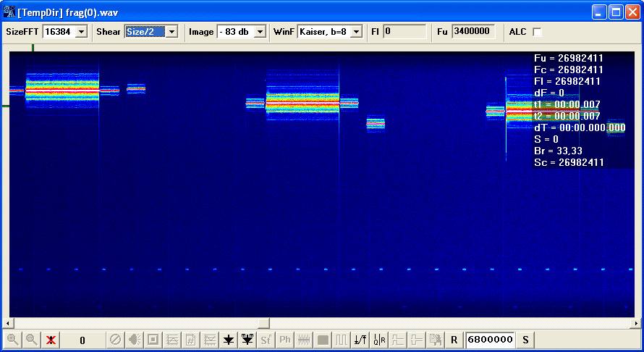Viewport: 644px width, 352px height.
Task: Click the wavy spectrum lines icon before the arrows
Action: [210, 340]
